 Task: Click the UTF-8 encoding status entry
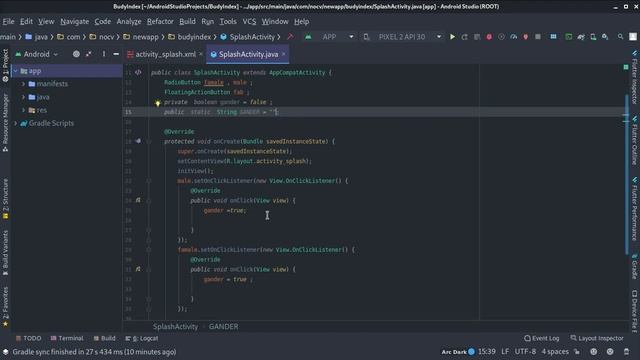525,351
